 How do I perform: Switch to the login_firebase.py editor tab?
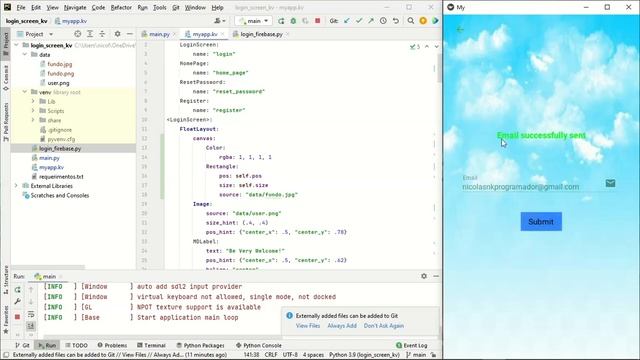262,34
